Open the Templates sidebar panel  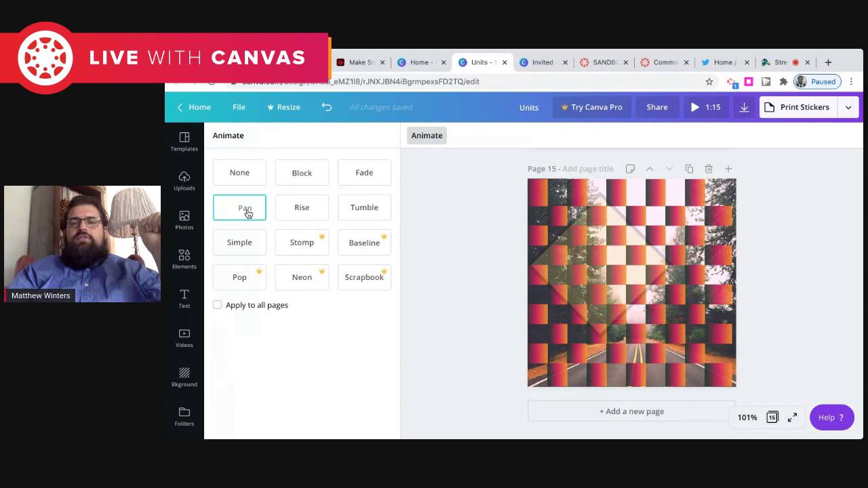coord(184,142)
